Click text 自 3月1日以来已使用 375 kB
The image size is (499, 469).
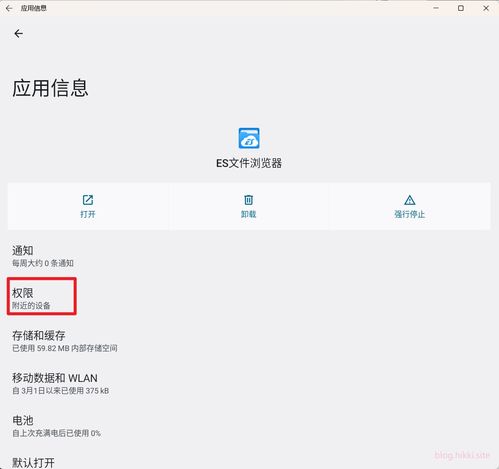coord(61,391)
